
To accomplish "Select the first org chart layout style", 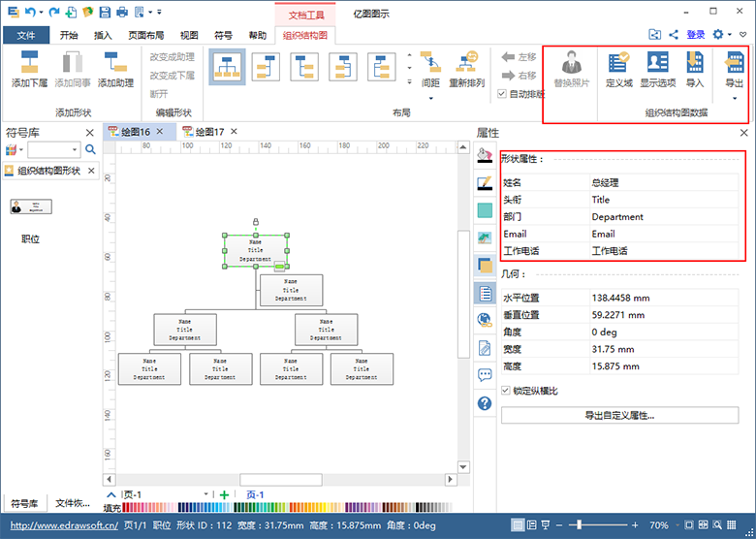I will tap(227, 67).
